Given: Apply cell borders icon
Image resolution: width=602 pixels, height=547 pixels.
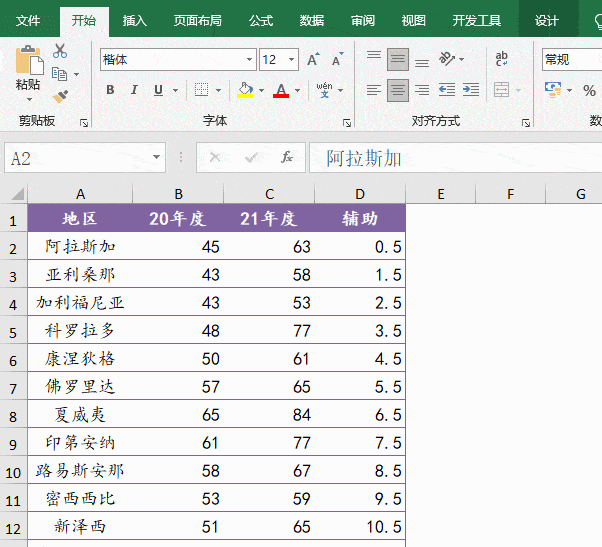Looking at the screenshot, I should (x=201, y=90).
